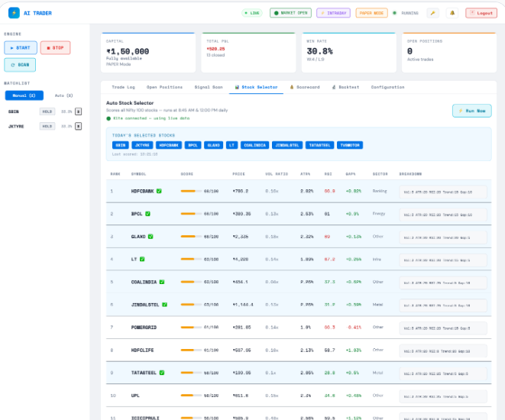Viewport: 505px width, 420px height.
Task: Switch the watchlist to Auto mode
Action: coord(63,95)
